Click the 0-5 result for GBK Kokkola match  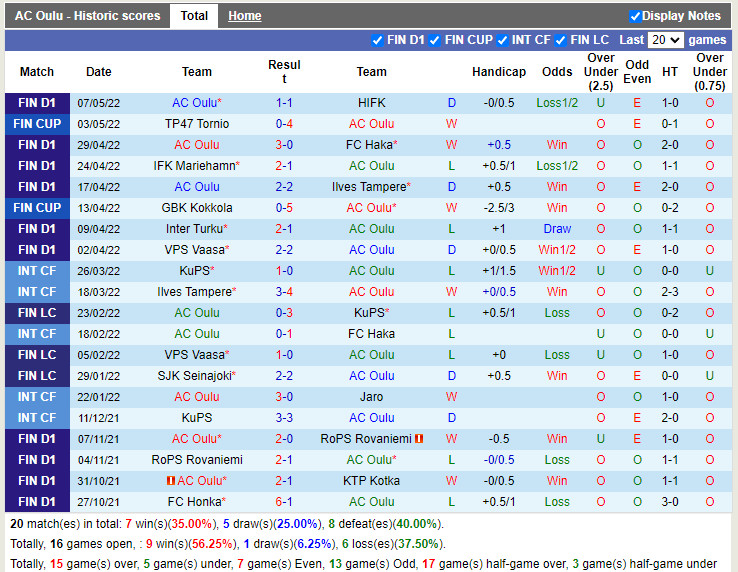[284, 208]
